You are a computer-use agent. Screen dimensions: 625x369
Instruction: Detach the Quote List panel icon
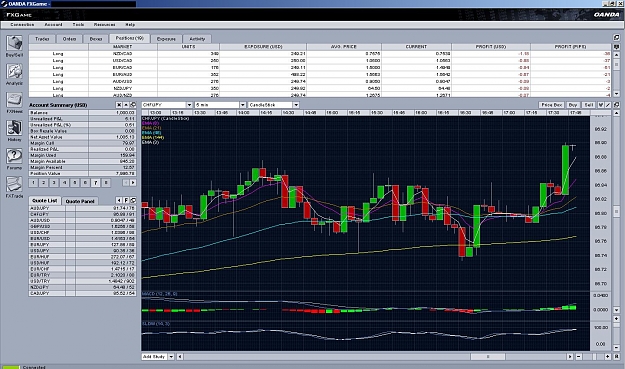133,200
